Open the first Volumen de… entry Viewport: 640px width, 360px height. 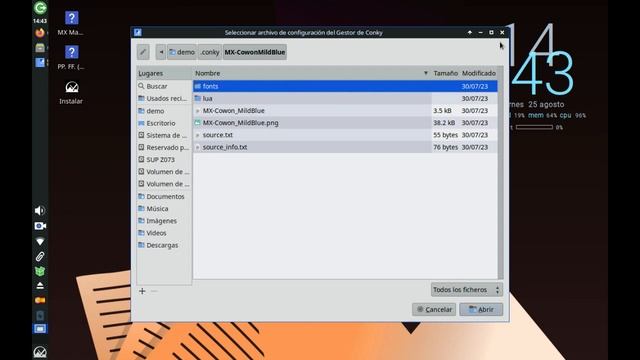coord(164,172)
